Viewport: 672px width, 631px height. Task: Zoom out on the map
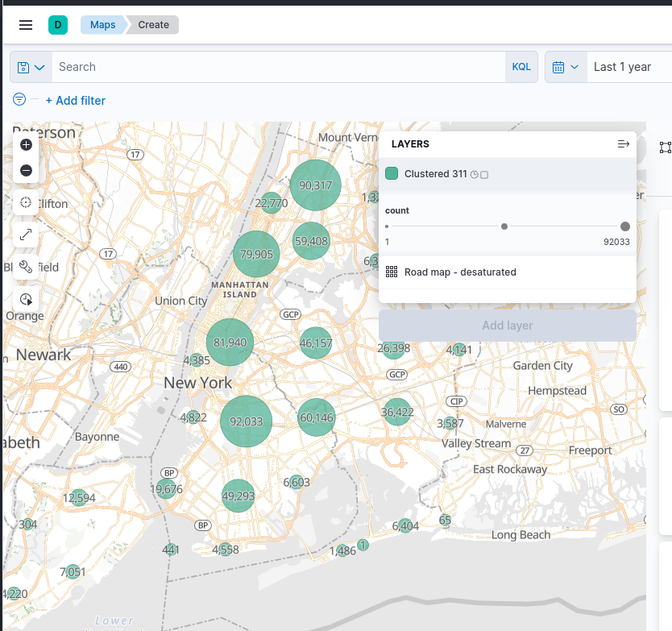point(26,170)
